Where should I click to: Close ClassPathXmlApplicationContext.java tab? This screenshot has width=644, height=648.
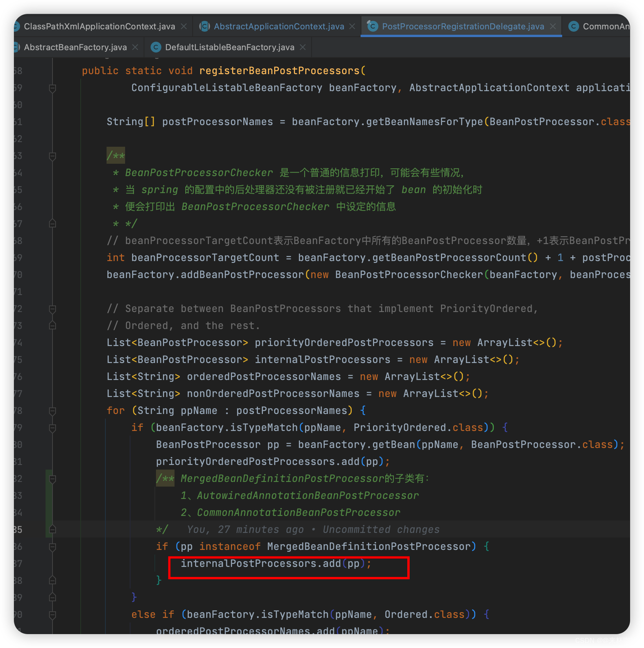pyautogui.click(x=184, y=26)
